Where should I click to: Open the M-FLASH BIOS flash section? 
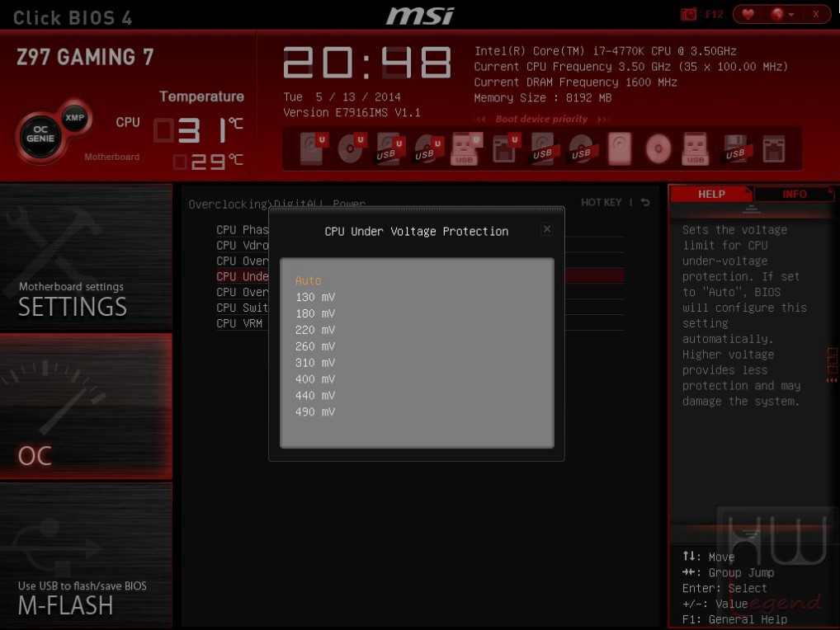[86, 554]
